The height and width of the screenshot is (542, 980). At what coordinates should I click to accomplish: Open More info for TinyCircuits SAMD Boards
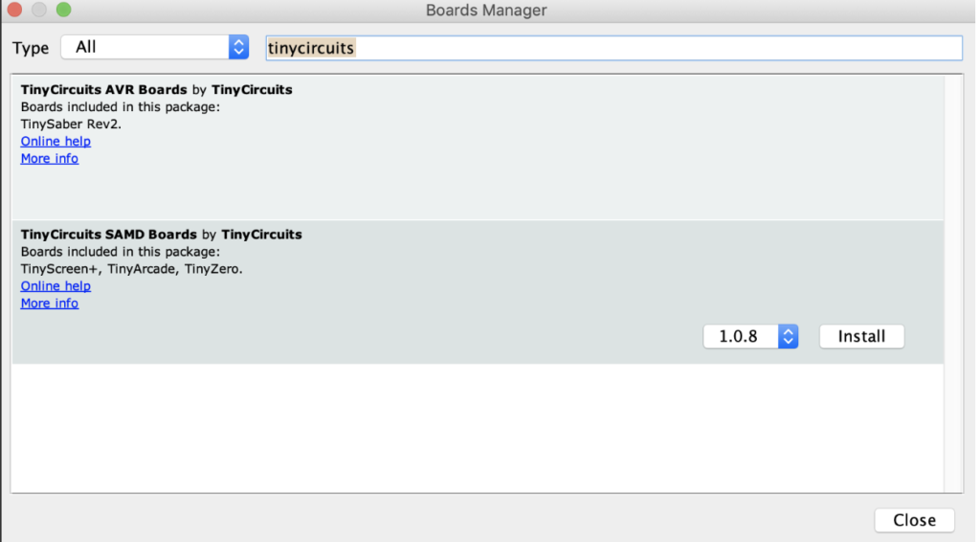(x=50, y=303)
